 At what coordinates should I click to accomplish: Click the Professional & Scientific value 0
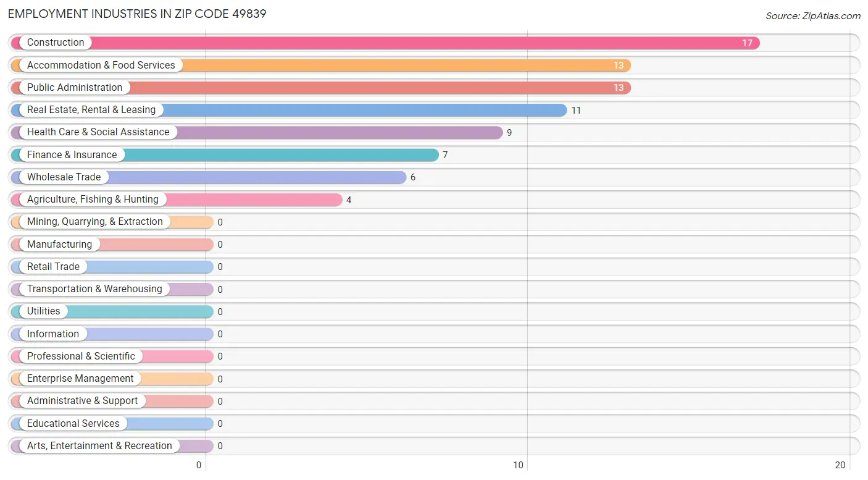tap(220, 356)
